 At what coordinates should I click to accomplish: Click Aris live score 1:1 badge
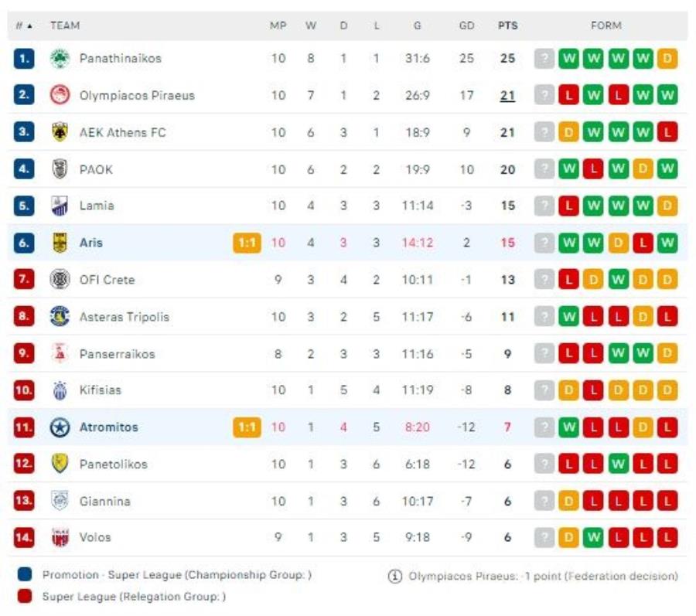tap(247, 243)
